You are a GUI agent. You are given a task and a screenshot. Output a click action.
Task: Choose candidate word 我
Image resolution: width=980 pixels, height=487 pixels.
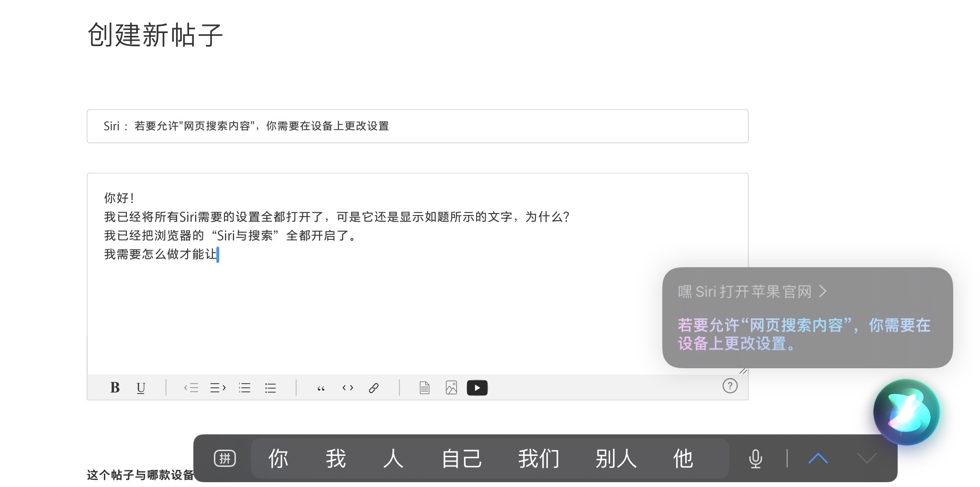pos(335,458)
